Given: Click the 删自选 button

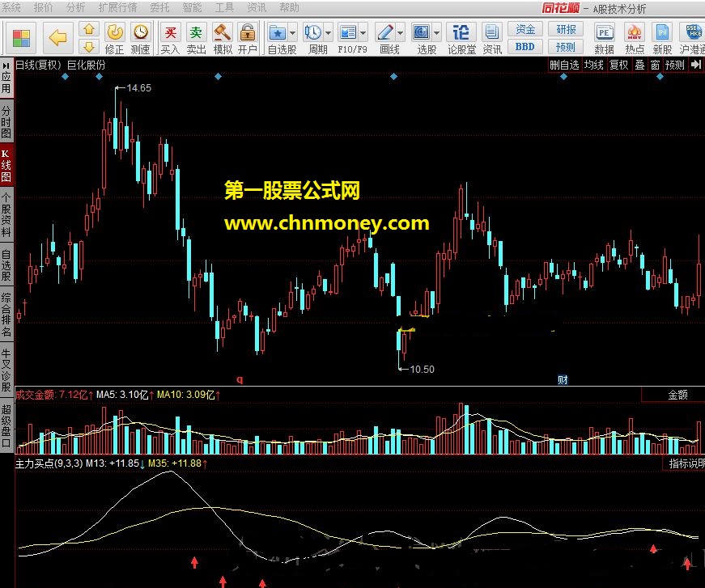Looking at the screenshot, I should click(x=564, y=66).
